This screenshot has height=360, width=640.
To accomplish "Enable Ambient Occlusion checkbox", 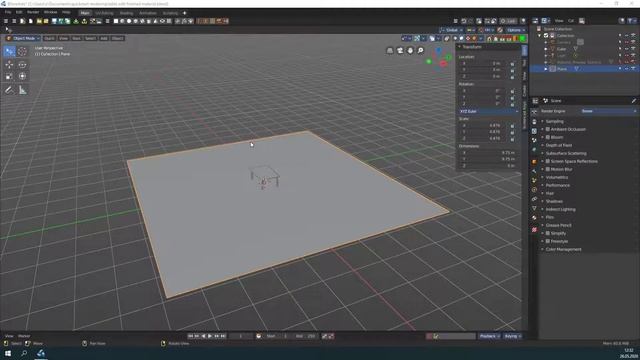I will tap(548, 129).
